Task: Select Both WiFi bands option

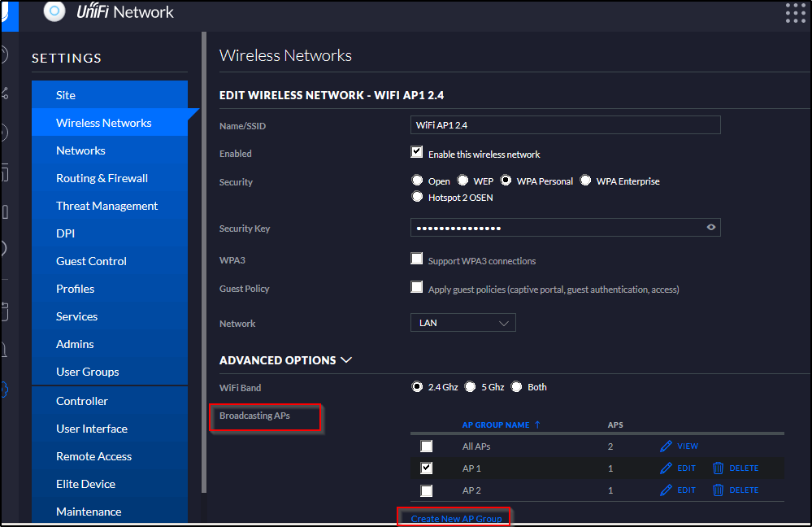Action: (x=516, y=387)
